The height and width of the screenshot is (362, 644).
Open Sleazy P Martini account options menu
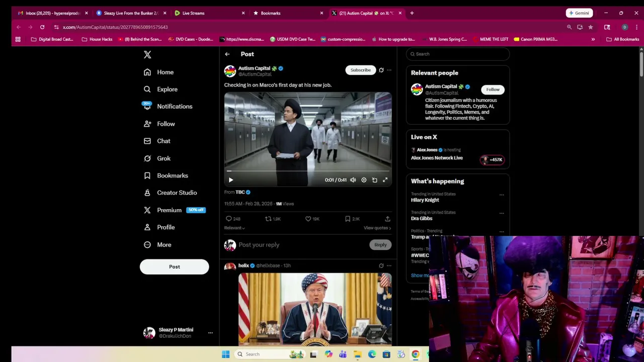click(210, 333)
